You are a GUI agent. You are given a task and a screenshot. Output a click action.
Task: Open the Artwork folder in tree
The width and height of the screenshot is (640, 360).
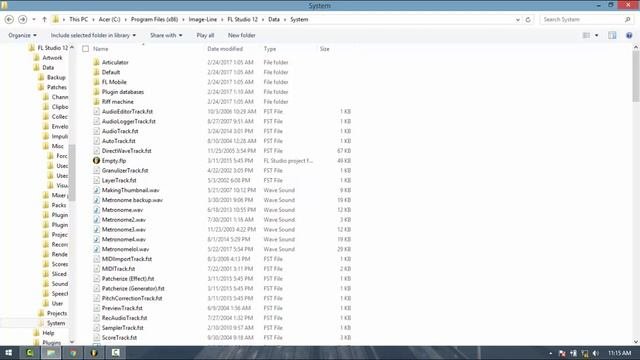(52, 58)
